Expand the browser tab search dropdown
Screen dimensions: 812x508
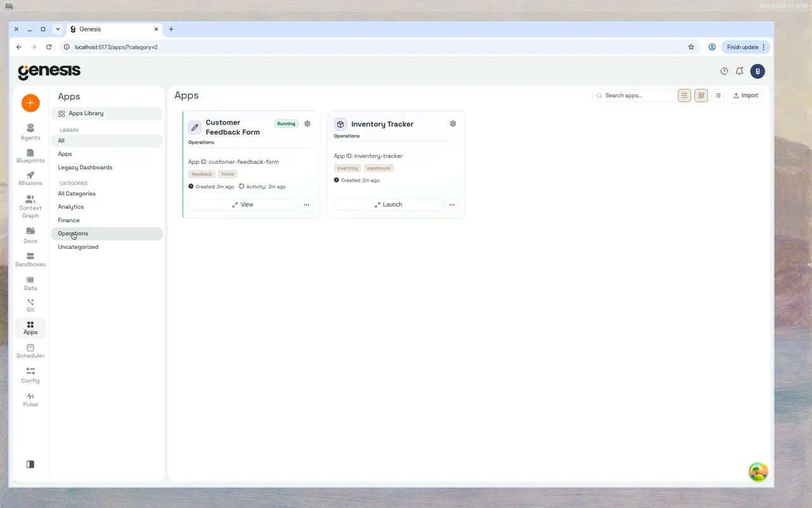pos(58,29)
